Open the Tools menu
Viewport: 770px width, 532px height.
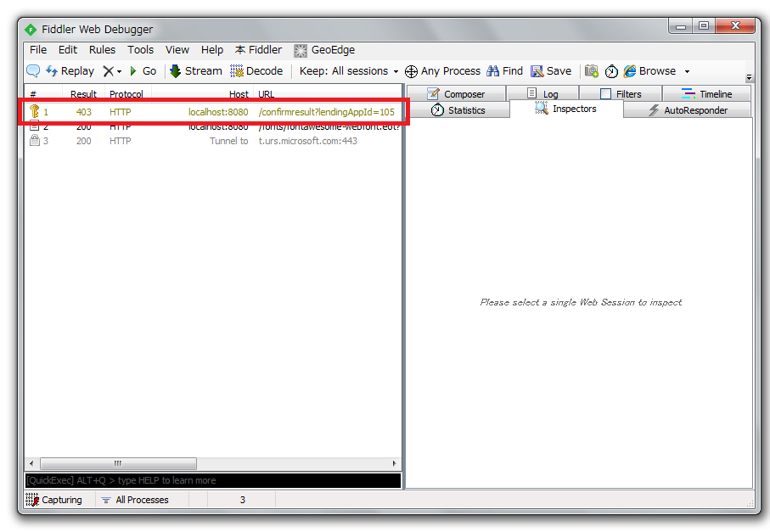(140, 49)
